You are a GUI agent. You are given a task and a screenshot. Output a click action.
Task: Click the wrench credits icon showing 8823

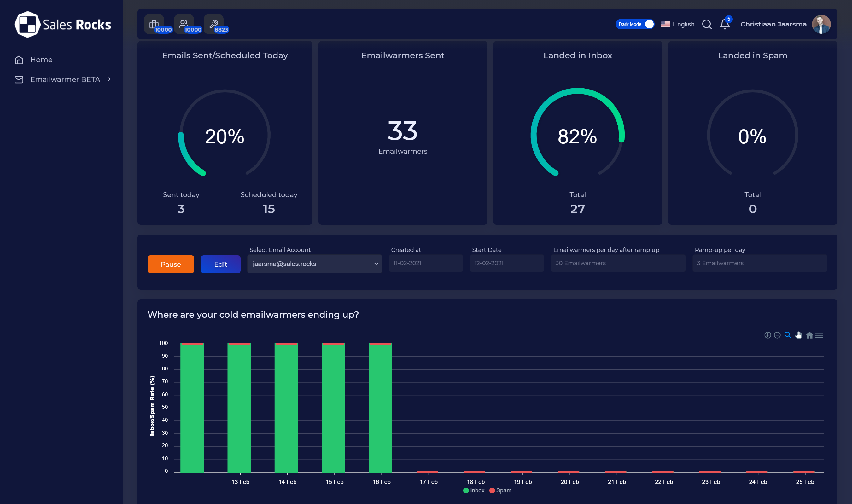click(214, 24)
